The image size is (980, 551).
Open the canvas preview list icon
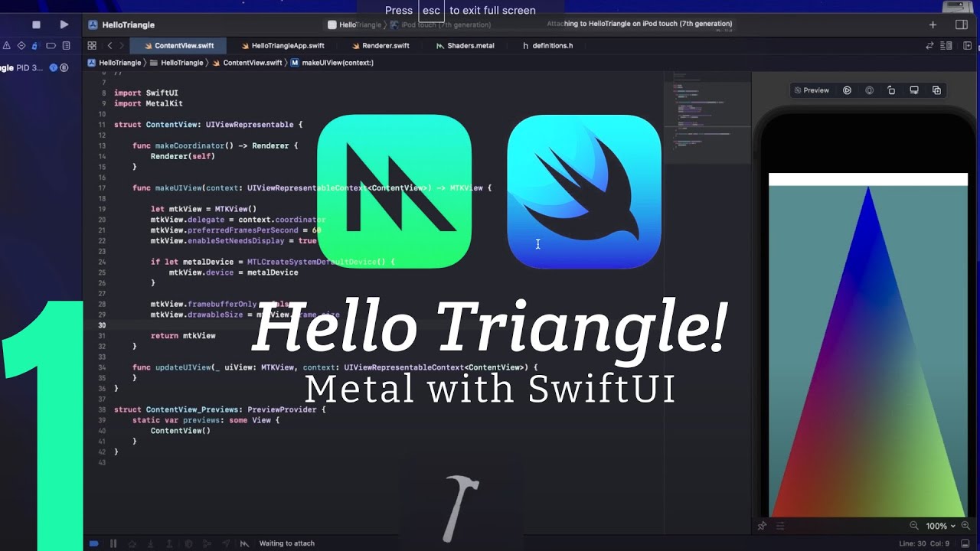pyautogui.click(x=780, y=526)
